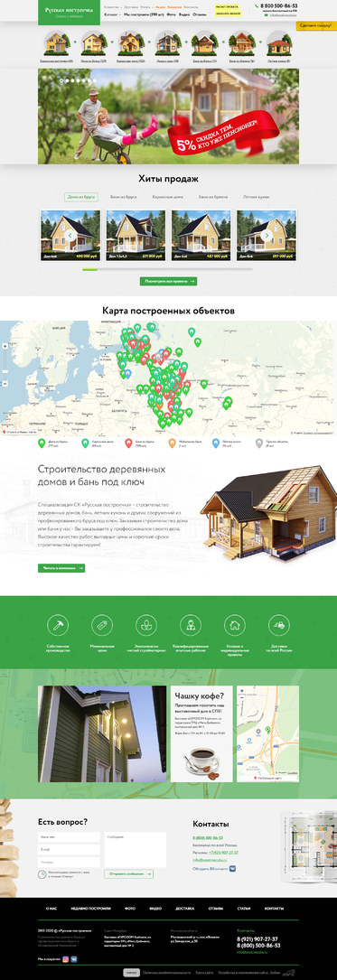Click the Минимальные цены tag icon
Image resolution: width=337 pixels, height=980 pixels.
[x=102, y=624]
